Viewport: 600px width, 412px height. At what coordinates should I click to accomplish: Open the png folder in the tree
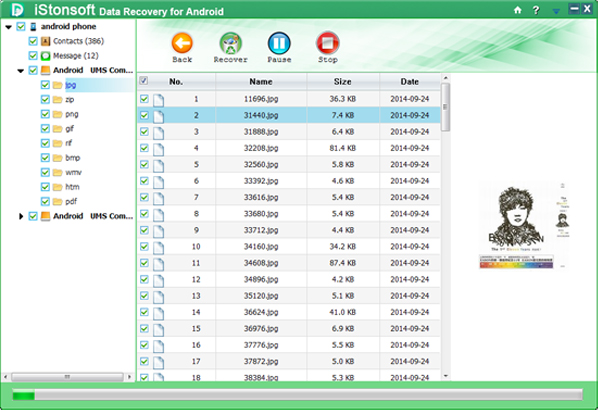coord(72,114)
